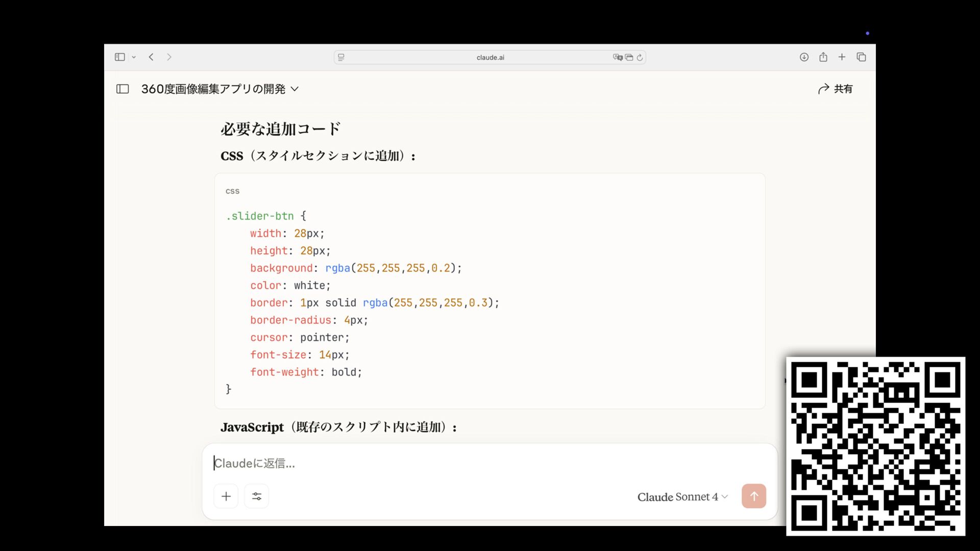Viewport: 980px width, 551px height.
Task: Click the cursor: pointer line
Action: point(300,338)
